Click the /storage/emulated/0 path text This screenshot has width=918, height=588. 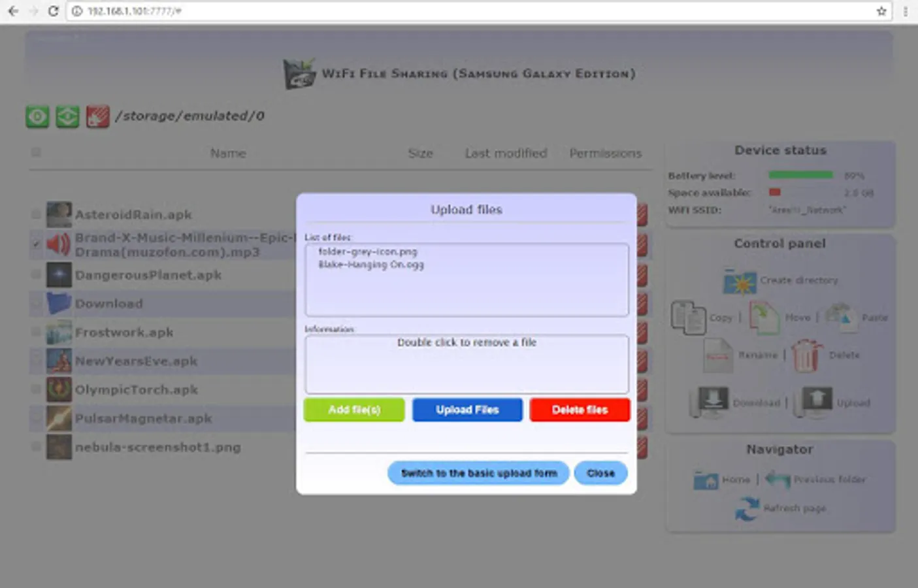(x=189, y=116)
